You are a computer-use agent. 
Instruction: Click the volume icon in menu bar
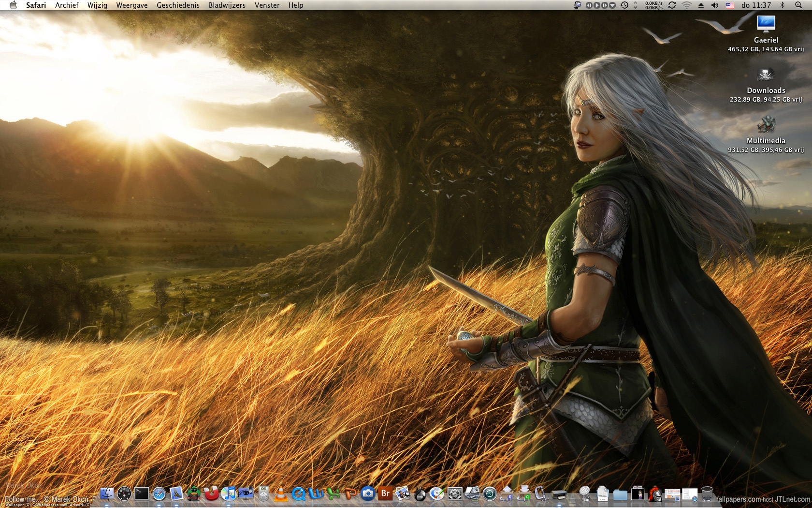(715, 5)
